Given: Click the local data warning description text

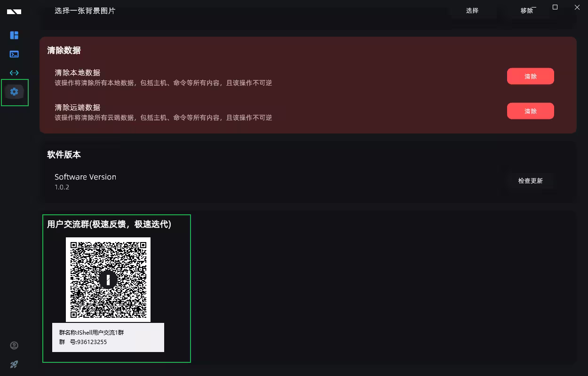Looking at the screenshot, I should point(163,83).
